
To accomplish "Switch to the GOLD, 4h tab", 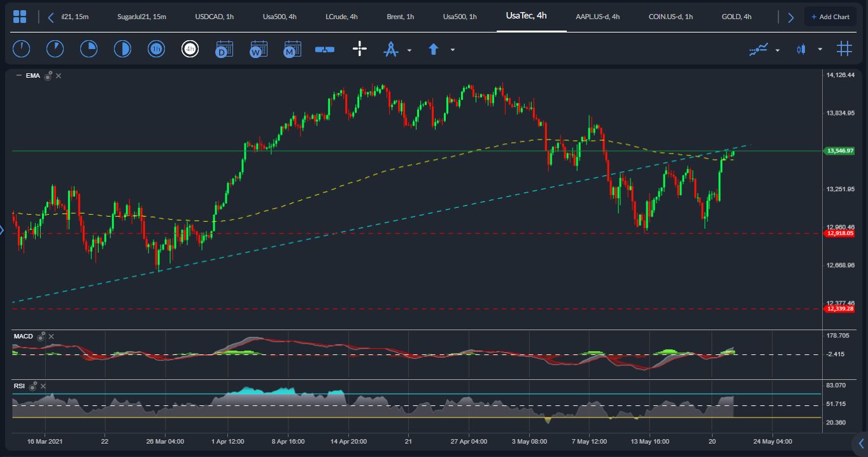I will pyautogui.click(x=736, y=17).
